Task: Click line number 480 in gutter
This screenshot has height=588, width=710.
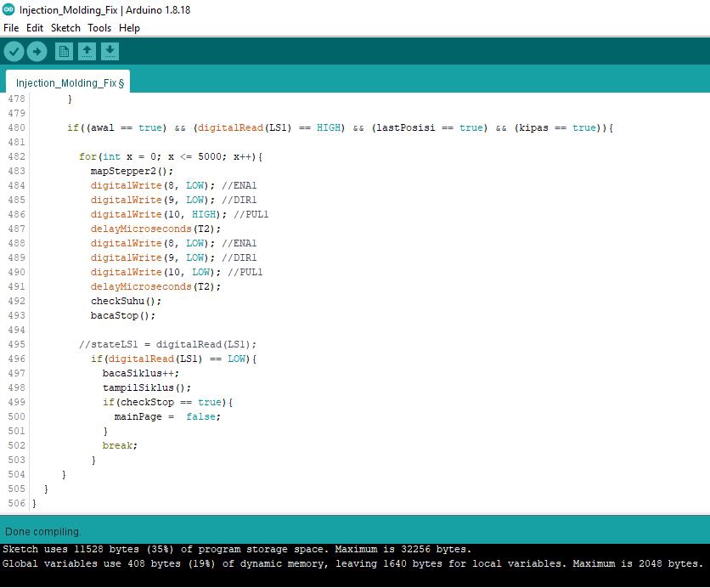Action: [x=16, y=127]
